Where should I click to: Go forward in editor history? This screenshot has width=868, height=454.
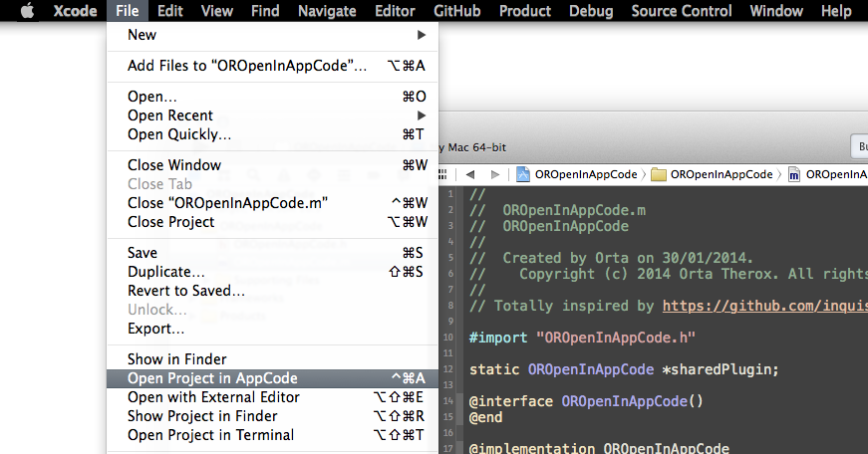(495, 175)
